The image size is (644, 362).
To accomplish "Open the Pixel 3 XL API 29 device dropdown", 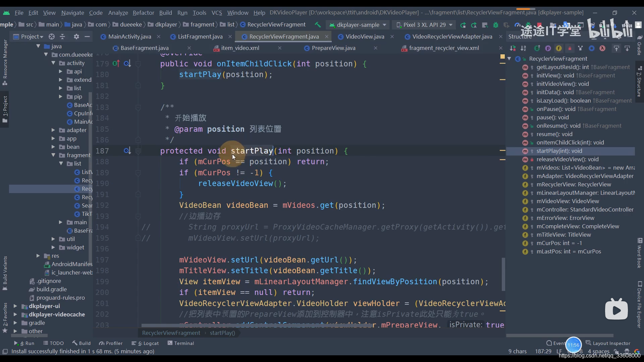I will click(424, 25).
